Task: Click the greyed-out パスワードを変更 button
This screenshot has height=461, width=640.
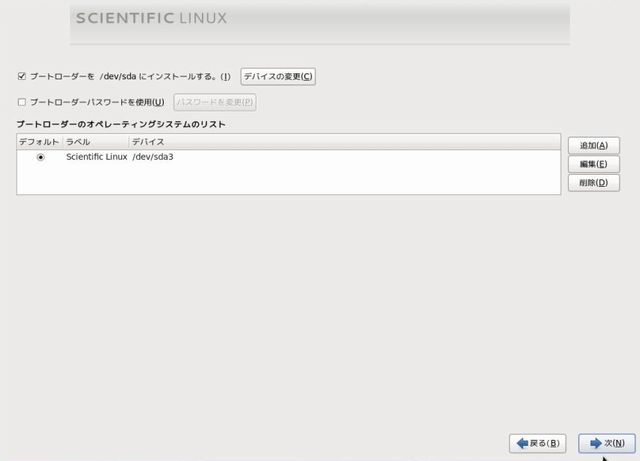Action: [x=215, y=102]
